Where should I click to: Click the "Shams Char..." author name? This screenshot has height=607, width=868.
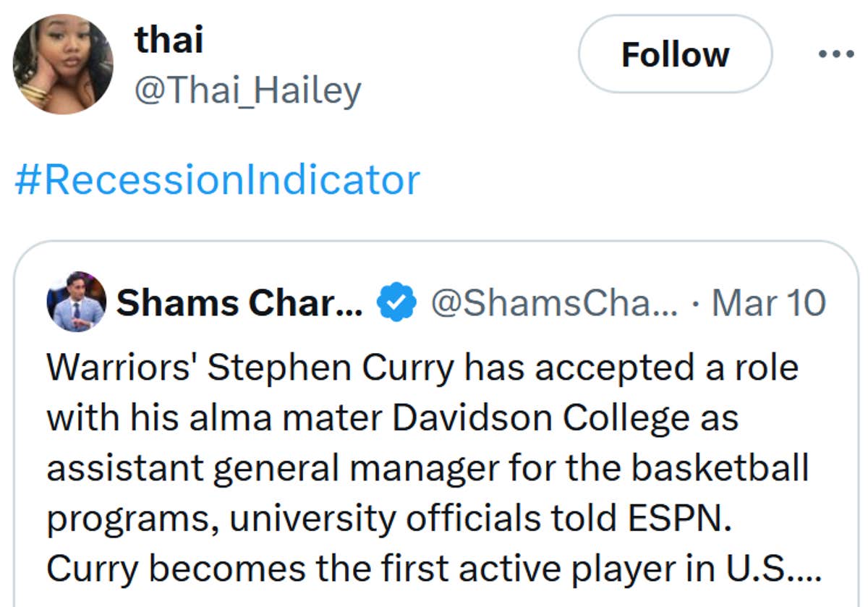click(239, 303)
